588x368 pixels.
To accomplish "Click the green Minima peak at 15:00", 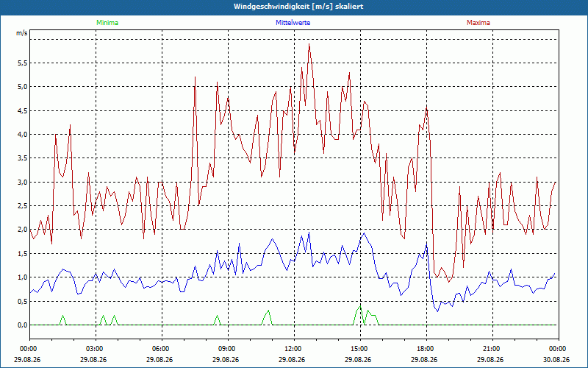I will pos(360,306).
